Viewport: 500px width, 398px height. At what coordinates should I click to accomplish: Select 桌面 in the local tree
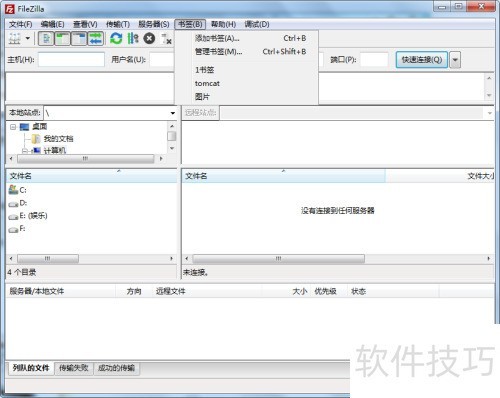[40, 127]
